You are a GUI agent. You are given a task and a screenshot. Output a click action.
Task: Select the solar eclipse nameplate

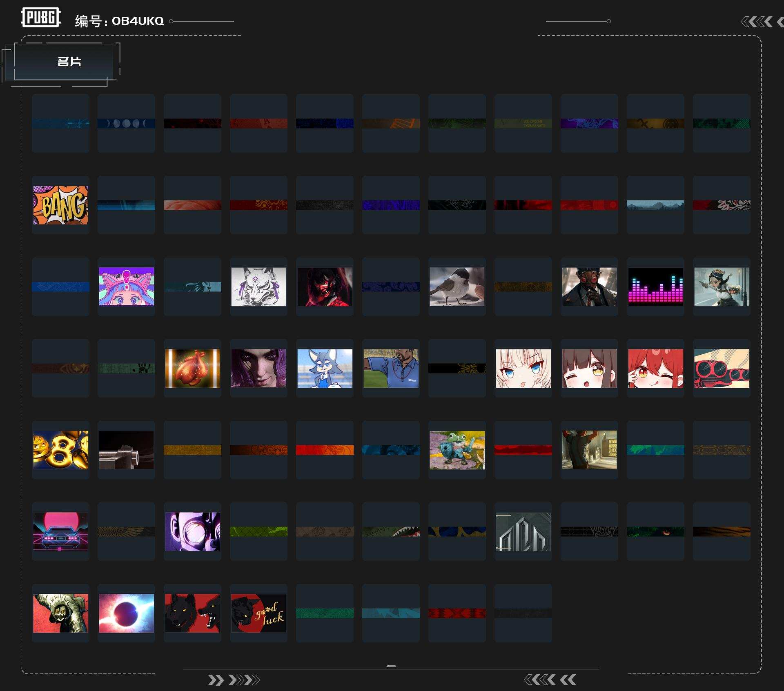pos(126,613)
